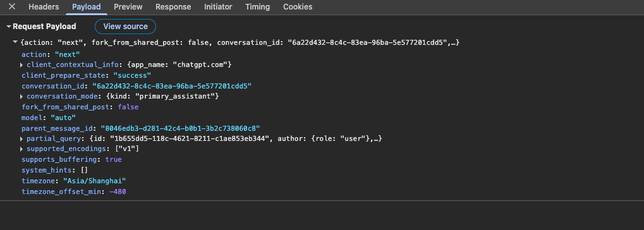Click the parent_message_id value string
Viewport: 644px width, 230px height.
click(180, 128)
